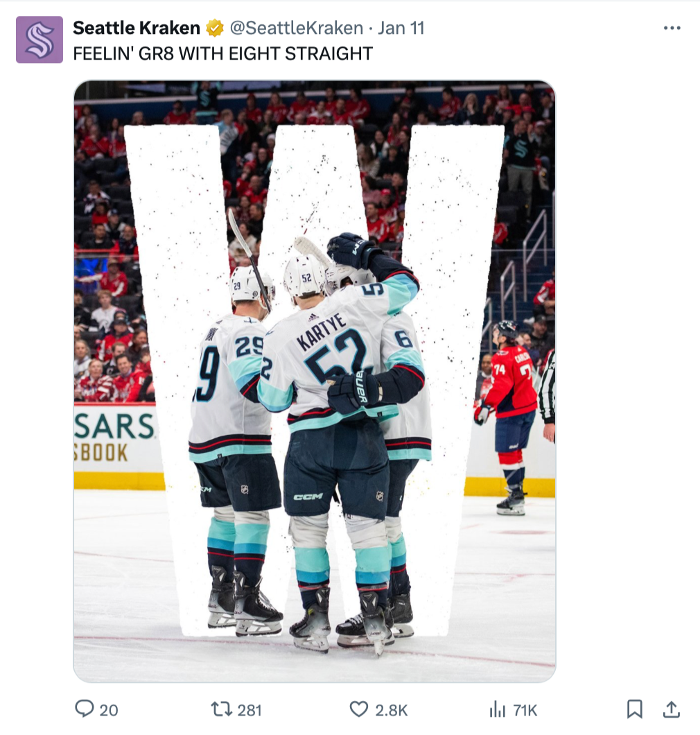The width and height of the screenshot is (700, 735).
Task: Click the 2.8K likes count
Action: (x=391, y=710)
